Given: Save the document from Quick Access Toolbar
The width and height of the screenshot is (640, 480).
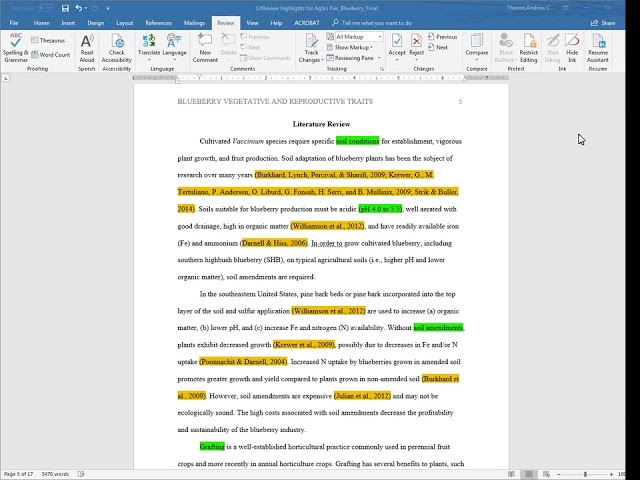Looking at the screenshot, I should click(65, 8).
